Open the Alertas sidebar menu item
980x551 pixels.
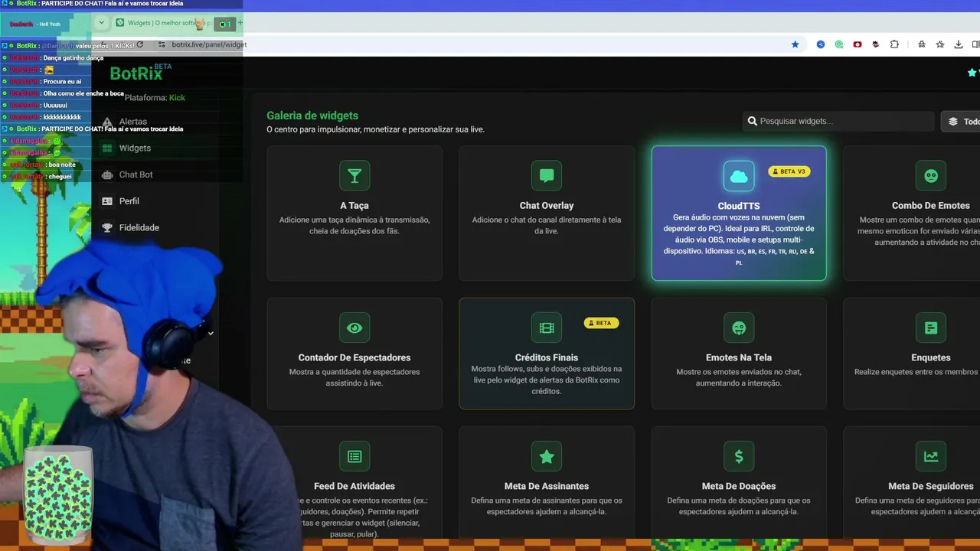click(132, 122)
